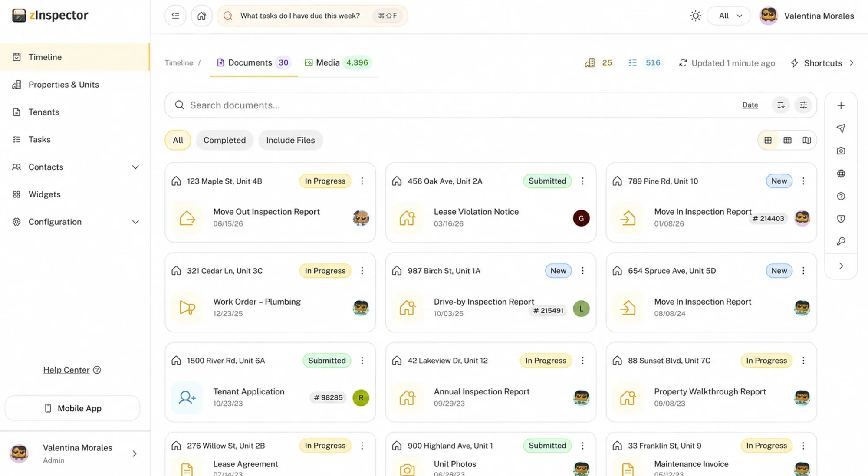Click the Date sort label

(750, 105)
